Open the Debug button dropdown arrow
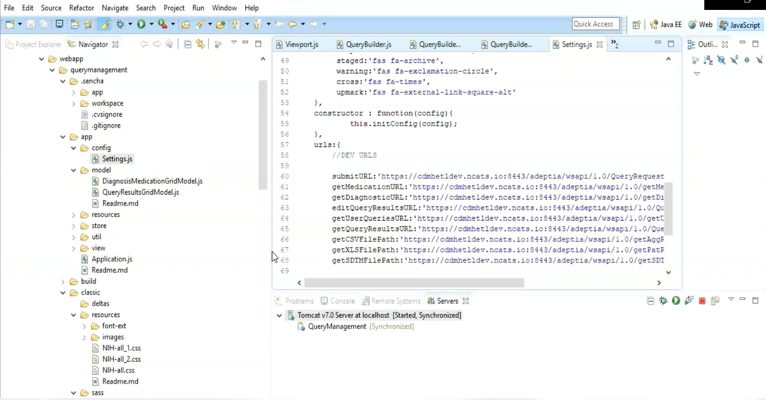This screenshot has width=766, height=400. [129, 24]
